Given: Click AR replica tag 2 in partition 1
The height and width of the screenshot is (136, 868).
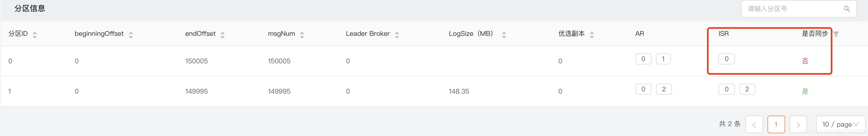Looking at the screenshot, I should click(664, 89).
